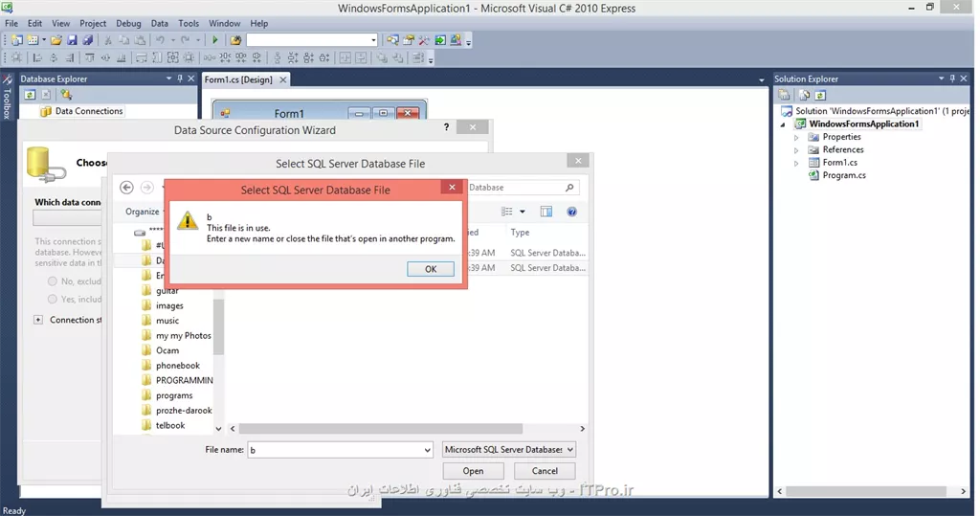
Task: Open the Solution Explorer toolbar icon
Action: point(392,40)
